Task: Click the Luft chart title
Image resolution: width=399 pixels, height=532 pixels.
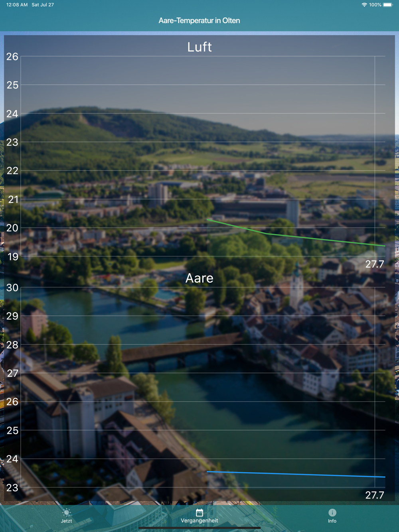Action: [x=199, y=47]
